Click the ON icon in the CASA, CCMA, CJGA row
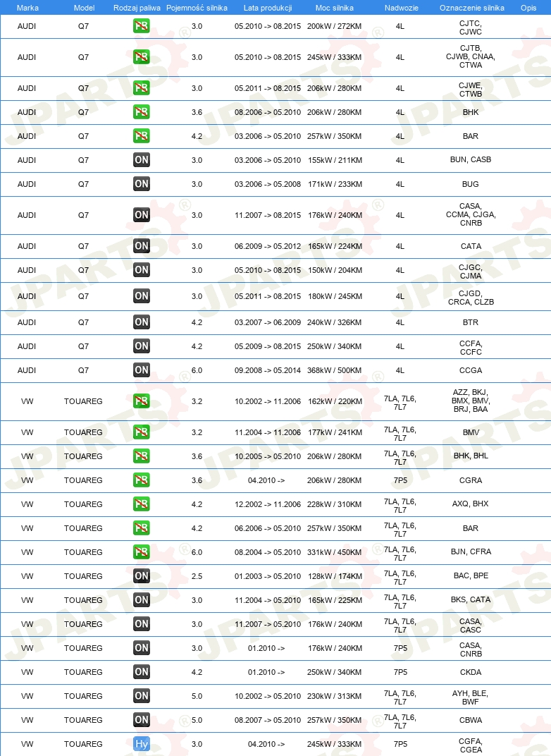Viewport: 551px width, 756px height. point(141,215)
